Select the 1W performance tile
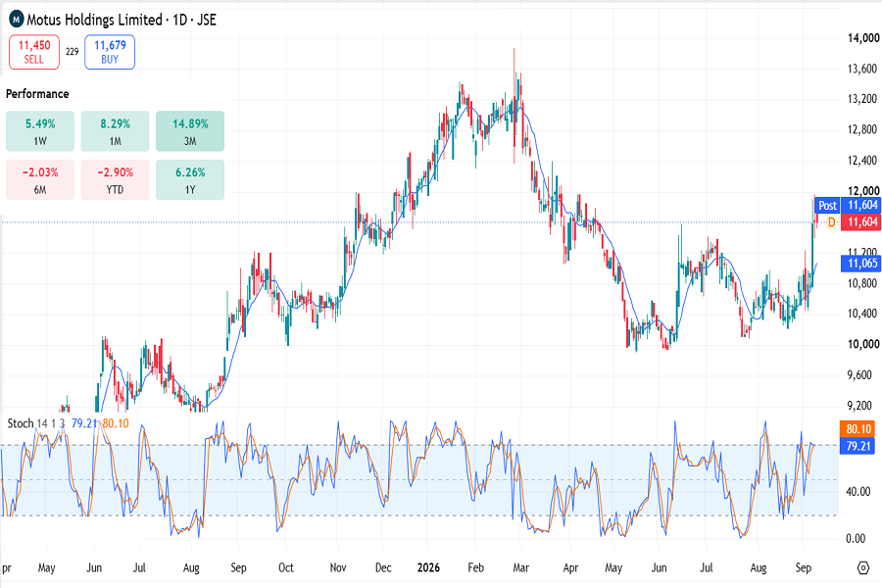Viewport: 882px width, 588px height. tap(40, 131)
